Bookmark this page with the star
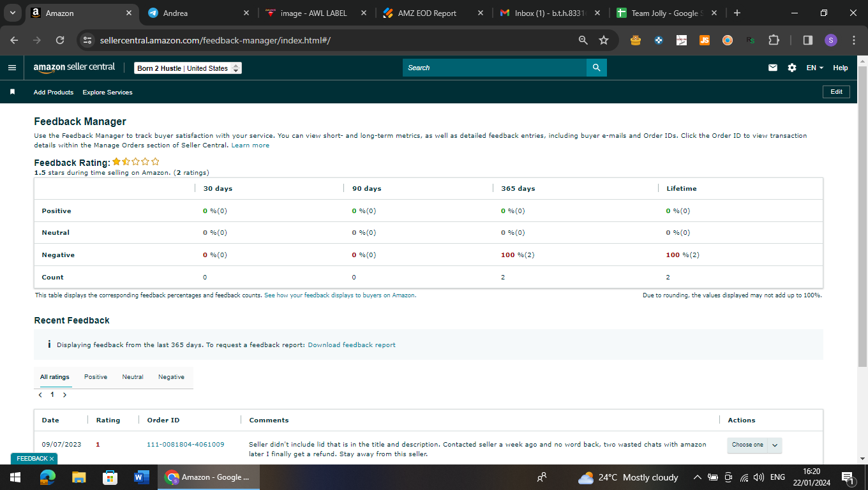This screenshot has width=868, height=490. tap(604, 40)
